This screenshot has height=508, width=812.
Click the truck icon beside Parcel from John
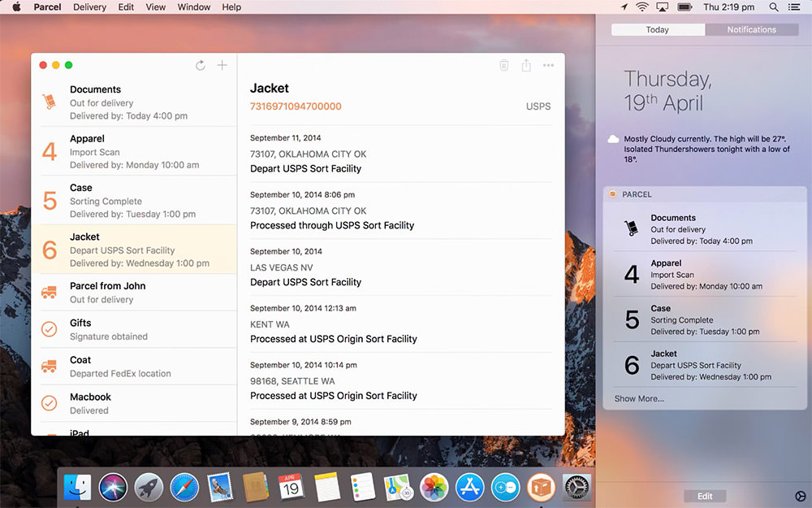pos(50,293)
